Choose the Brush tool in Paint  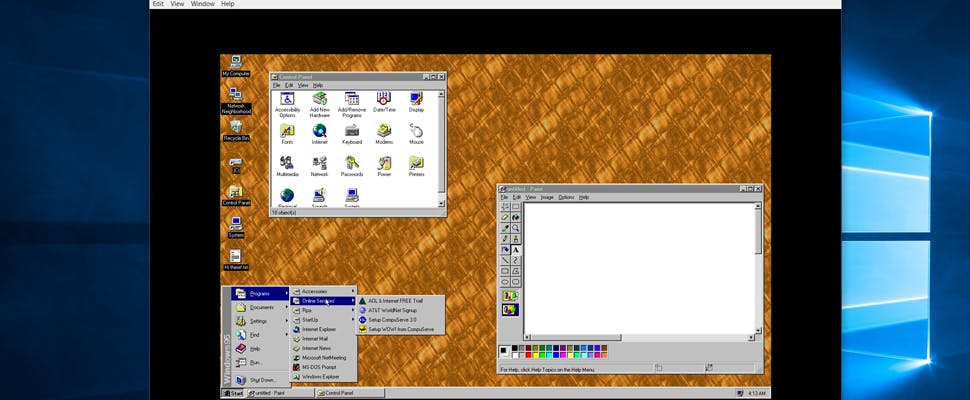coord(515,239)
